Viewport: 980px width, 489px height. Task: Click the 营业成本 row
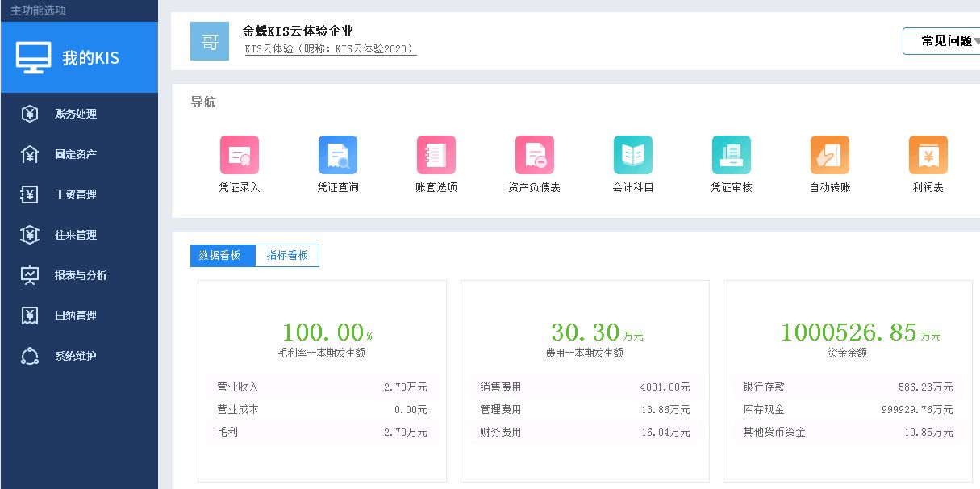point(322,409)
